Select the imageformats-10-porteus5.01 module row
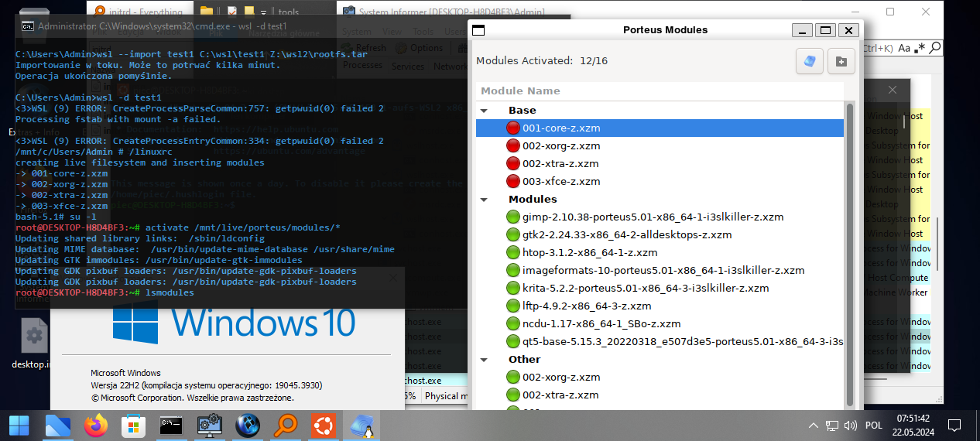980x441 pixels. pyautogui.click(x=660, y=271)
